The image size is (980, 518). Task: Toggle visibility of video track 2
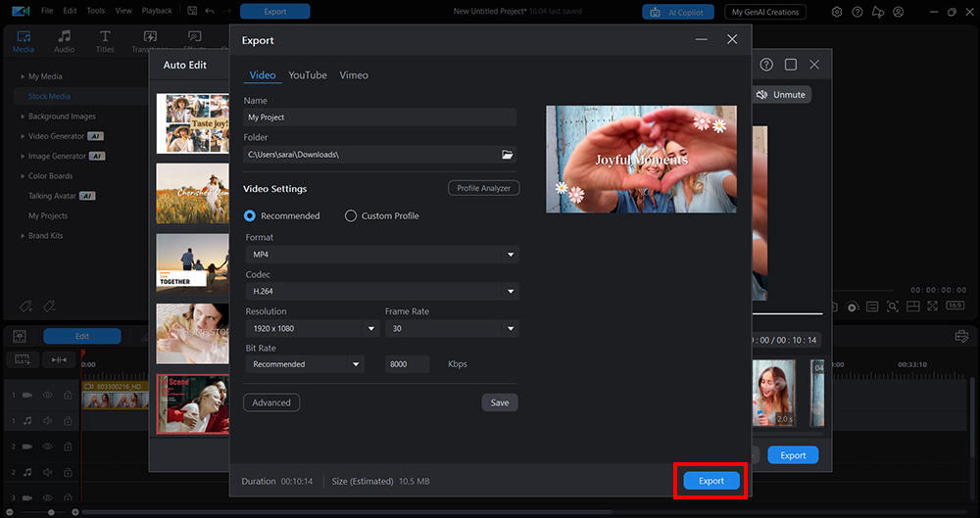tap(47, 447)
